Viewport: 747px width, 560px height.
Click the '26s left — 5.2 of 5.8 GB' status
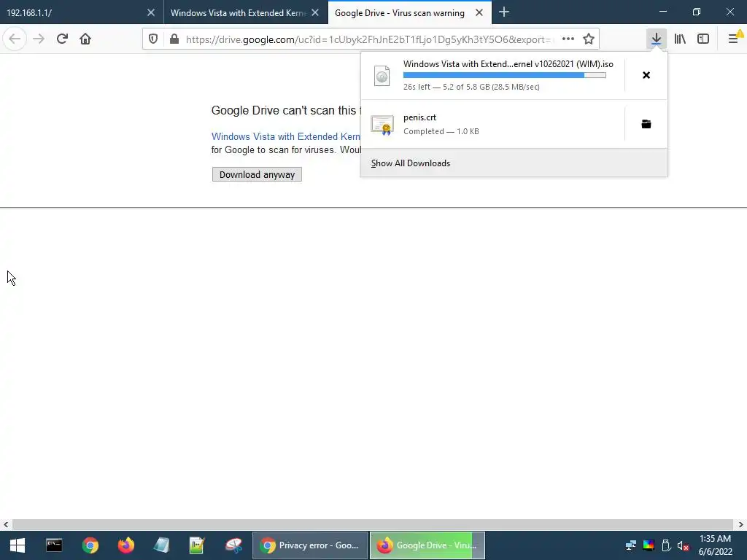(x=471, y=87)
